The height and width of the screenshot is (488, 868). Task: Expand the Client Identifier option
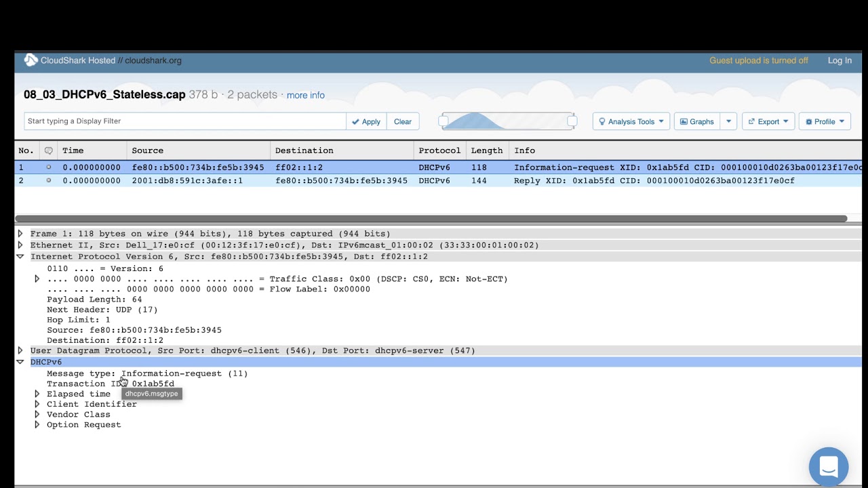[x=37, y=404]
